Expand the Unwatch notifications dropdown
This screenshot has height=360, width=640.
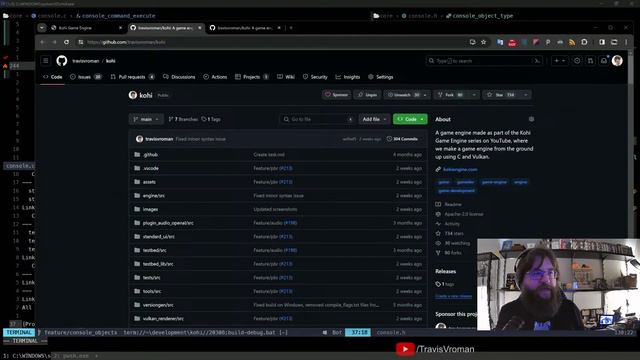[x=425, y=95]
